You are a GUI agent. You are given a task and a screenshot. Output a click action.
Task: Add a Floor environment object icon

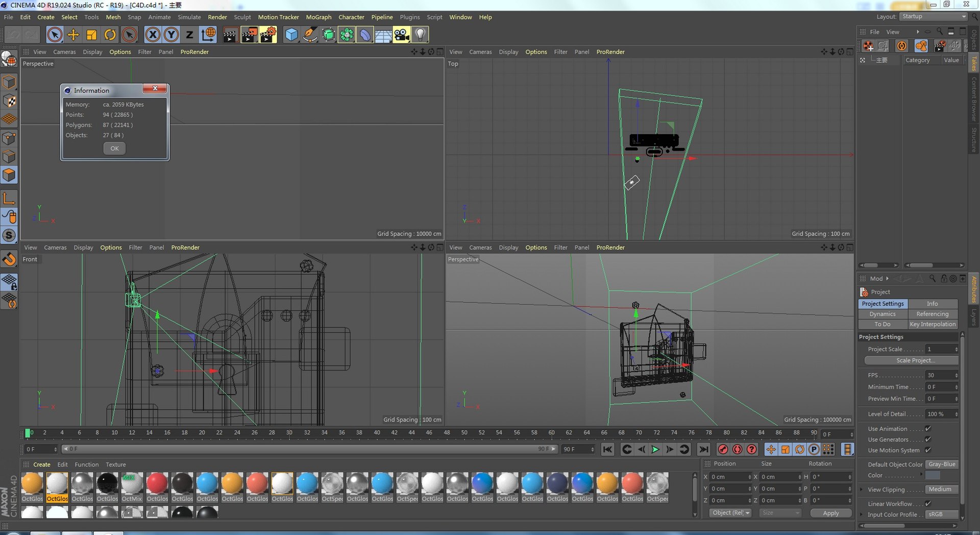[383, 35]
